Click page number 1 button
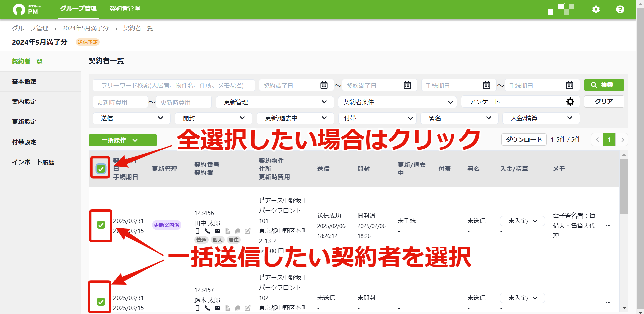Image resolution: width=644 pixels, height=314 pixels. (x=609, y=140)
